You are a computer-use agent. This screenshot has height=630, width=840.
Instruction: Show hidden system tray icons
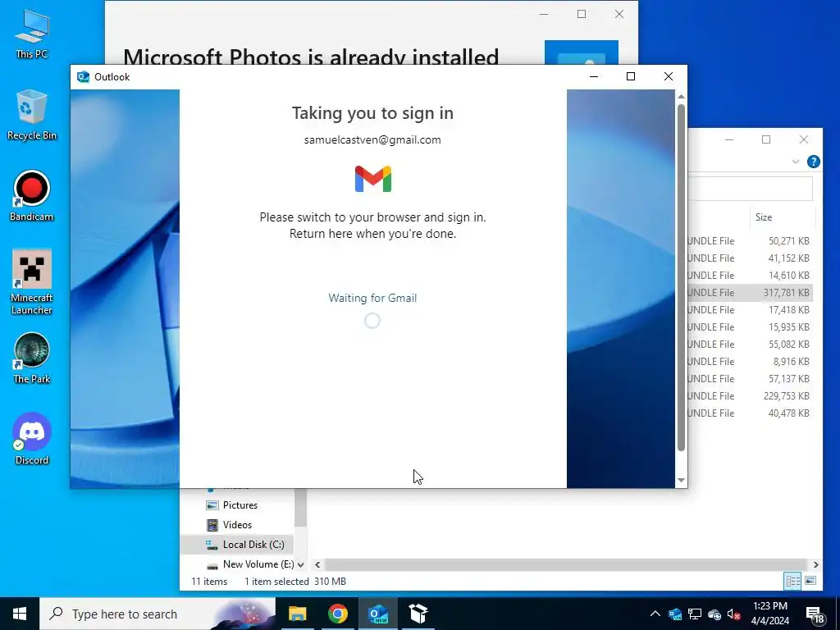point(655,614)
